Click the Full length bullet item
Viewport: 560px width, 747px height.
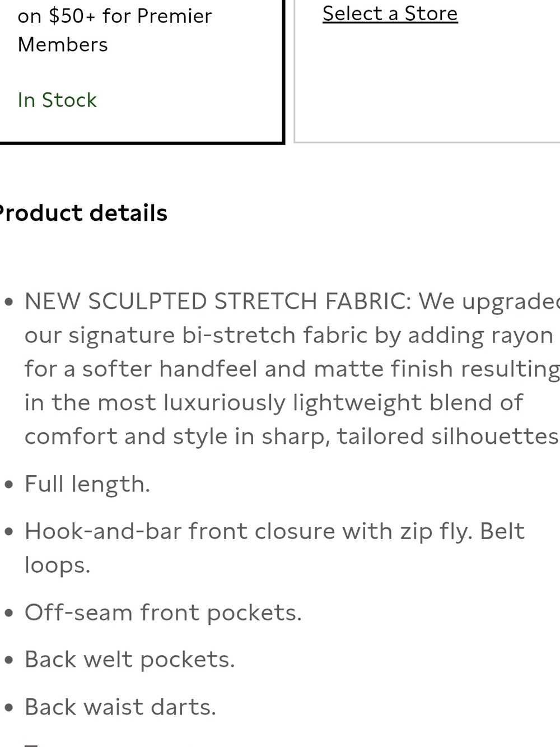click(x=87, y=484)
